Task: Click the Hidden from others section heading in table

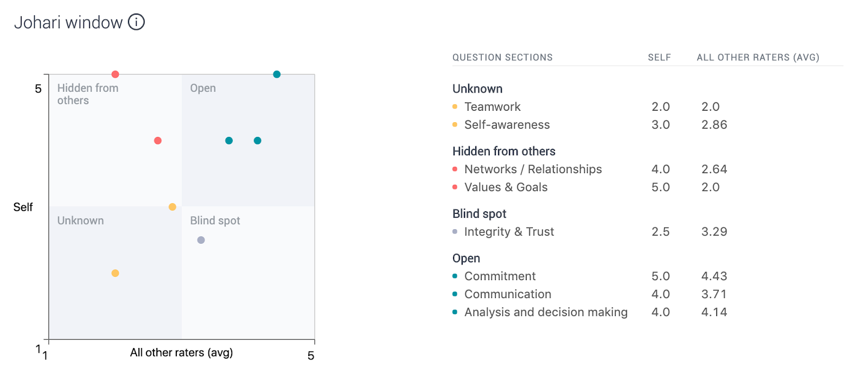Action: [x=504, y=151]
